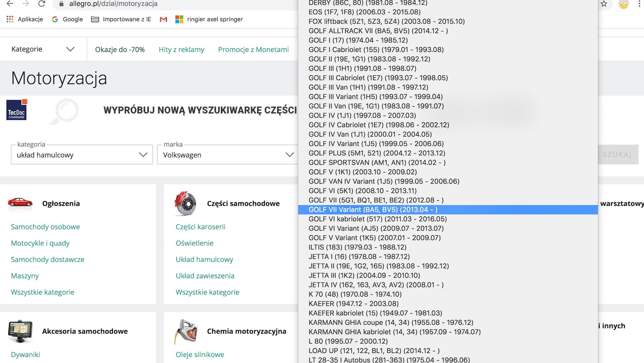Screen dimensions: 644x363
Task: Open Motocykle i quady link
Action: coord(40,243)
